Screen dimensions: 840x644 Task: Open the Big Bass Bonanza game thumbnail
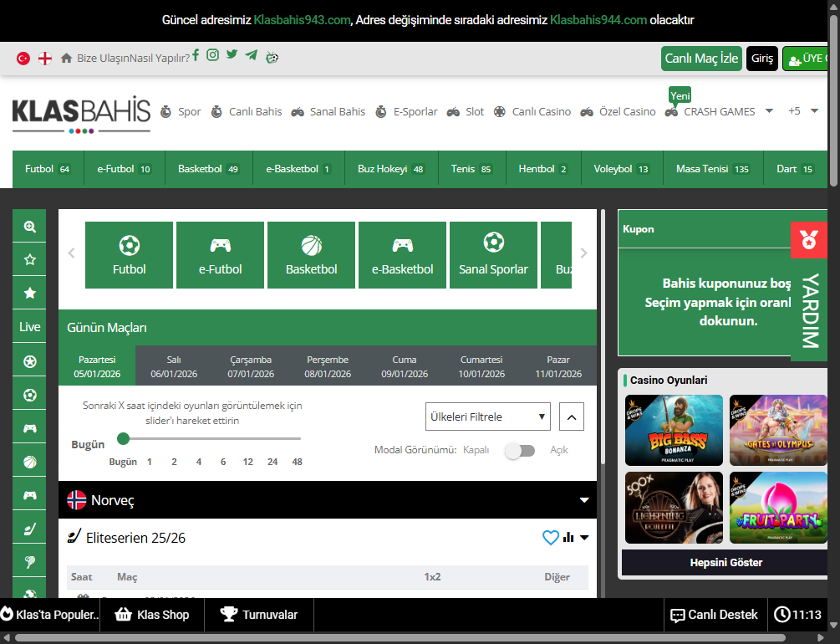coord(674,430)
